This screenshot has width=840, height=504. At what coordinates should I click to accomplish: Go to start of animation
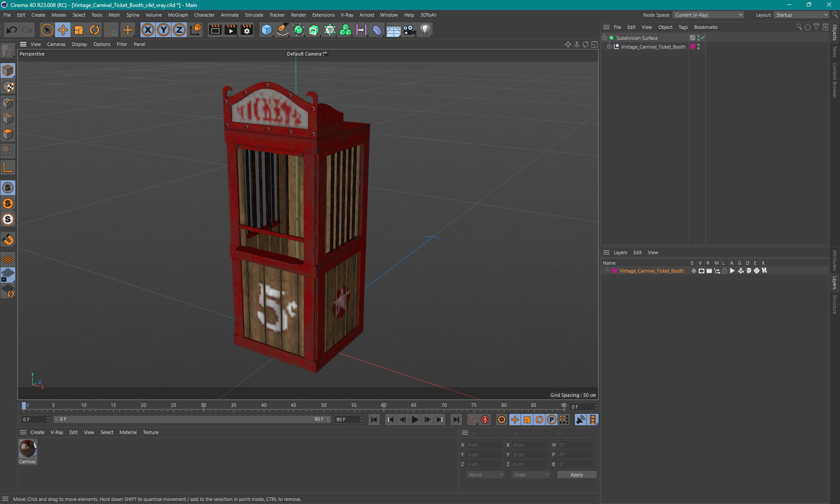(374, 420)
